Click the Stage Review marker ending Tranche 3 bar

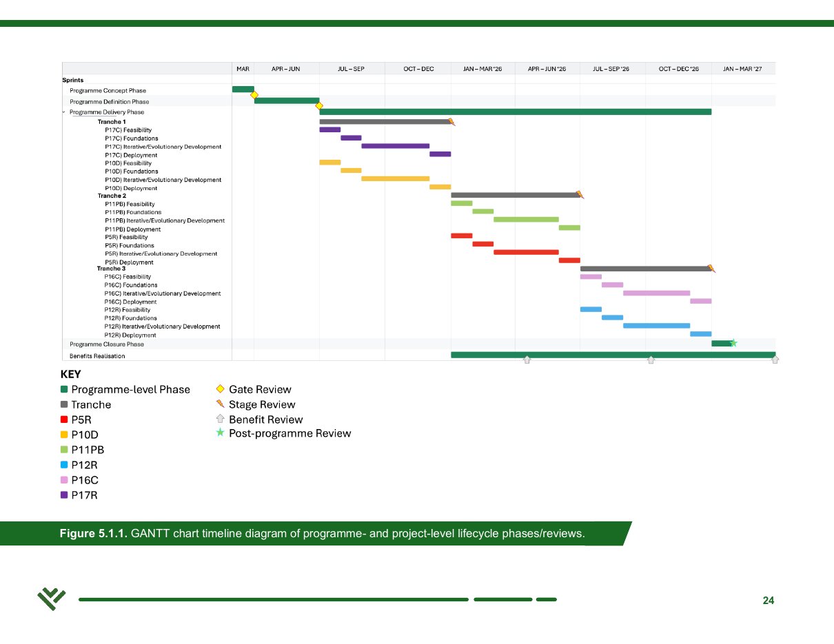click(711, 269)
